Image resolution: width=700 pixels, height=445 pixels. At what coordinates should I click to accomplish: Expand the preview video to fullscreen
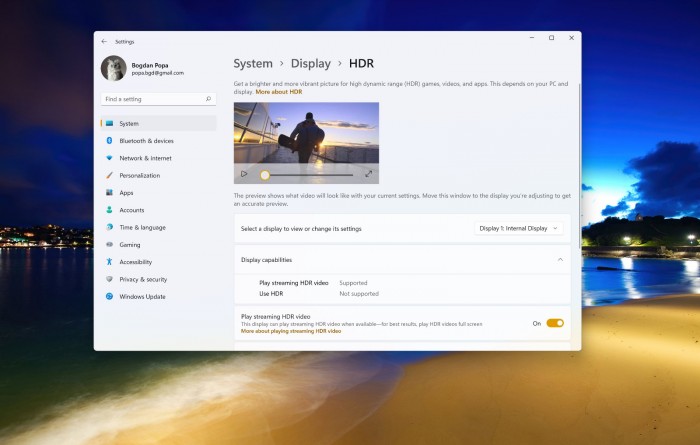tap(368, 174)
